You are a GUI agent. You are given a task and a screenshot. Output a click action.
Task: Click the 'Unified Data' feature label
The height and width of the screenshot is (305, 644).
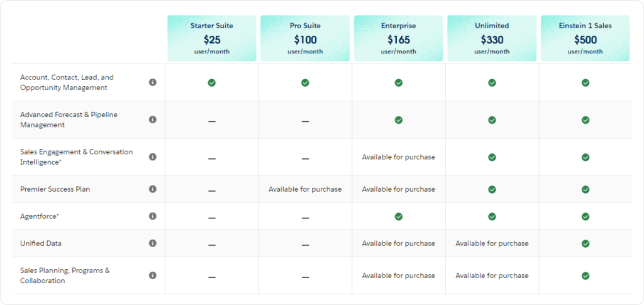coord(41,243)
